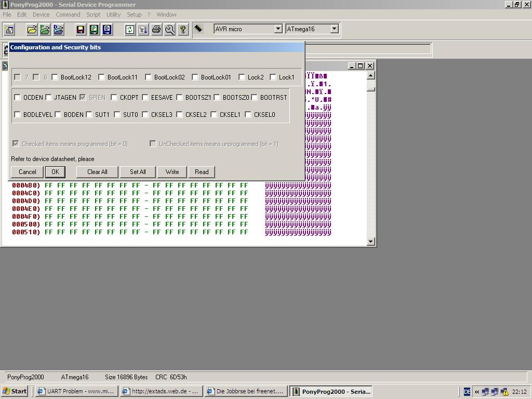
Task: Open the Command menu
Action: click(x=68, y=15)
